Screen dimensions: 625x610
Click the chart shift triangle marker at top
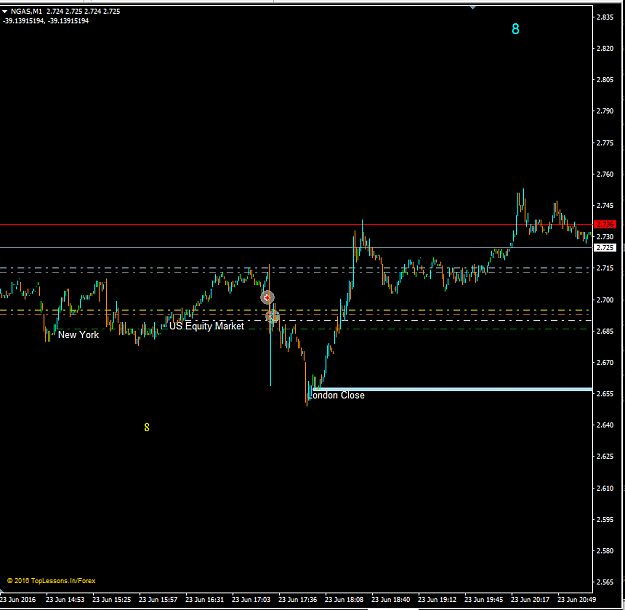(x=473, y=8)
